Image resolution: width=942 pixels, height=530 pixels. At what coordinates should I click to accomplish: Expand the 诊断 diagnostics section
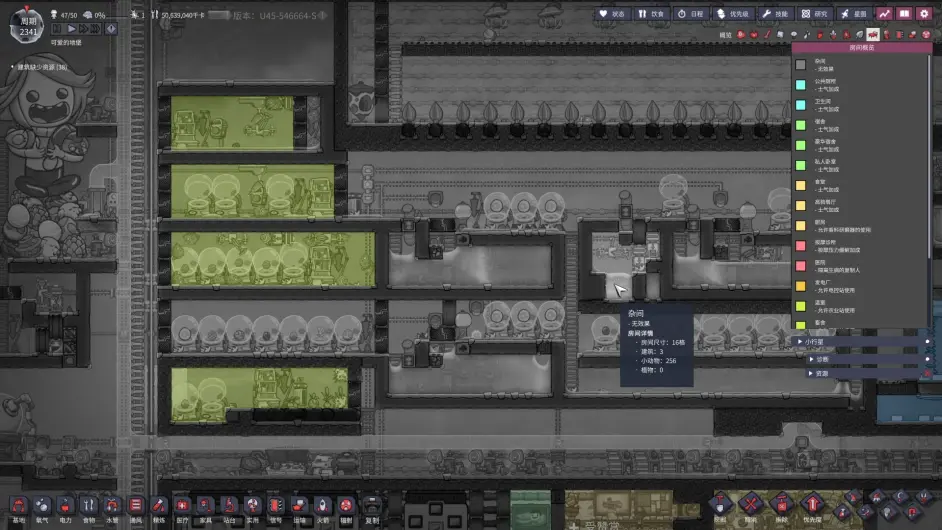(811, 358)
